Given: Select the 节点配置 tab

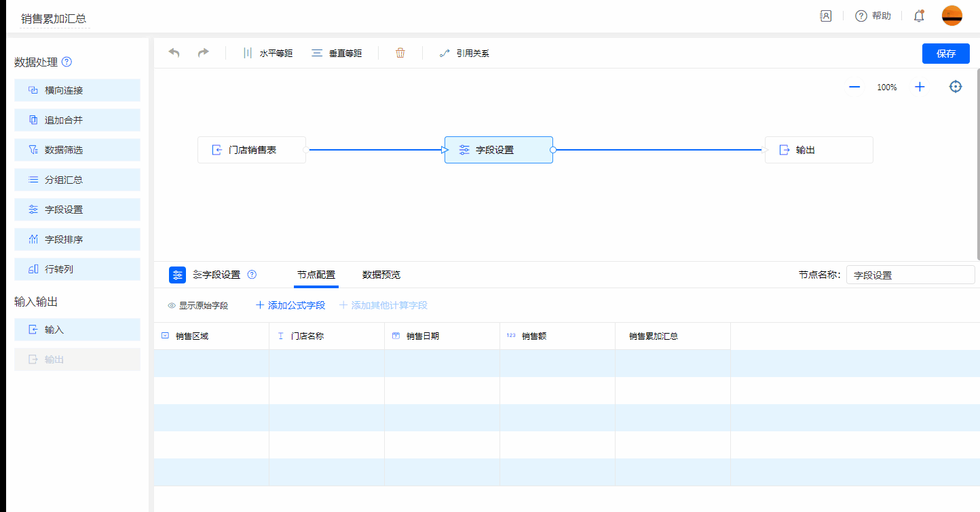Looking at the screenshot, I should click(316, 275).
